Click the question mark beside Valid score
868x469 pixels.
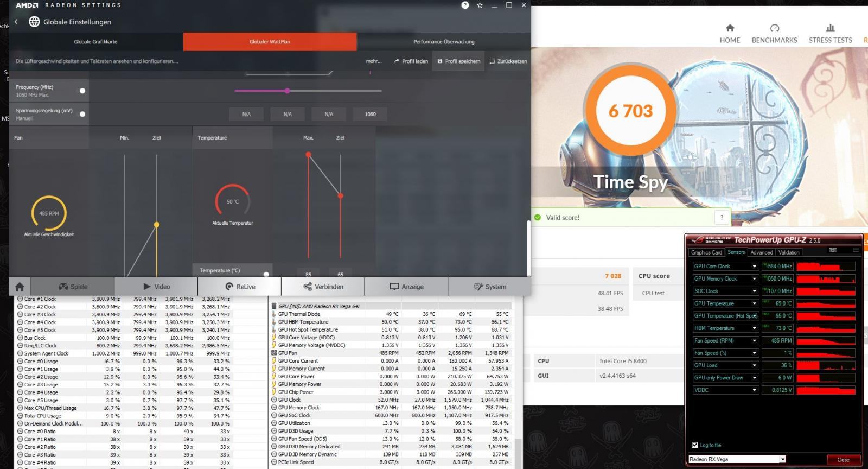click(x=722, y=217)
